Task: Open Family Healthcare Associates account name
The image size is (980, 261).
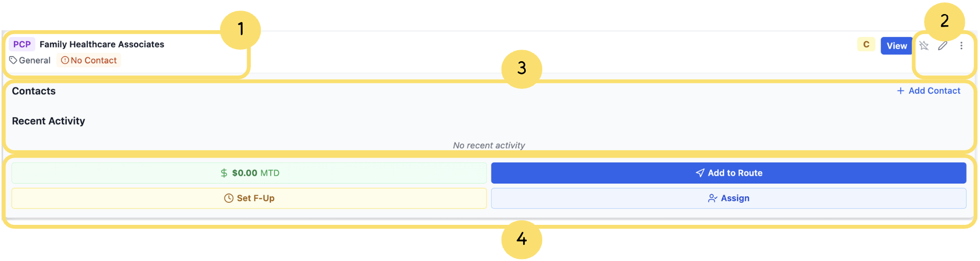Action: coord(102,44)
